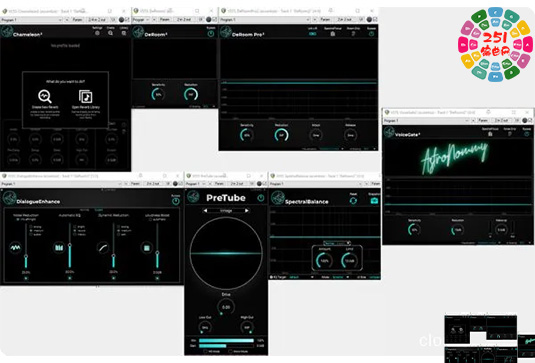The image size is (535, 363).
Task: Click Snapshot camera icon in SpectralBalance
Action: pyautogui.click(x=374, y=201)
